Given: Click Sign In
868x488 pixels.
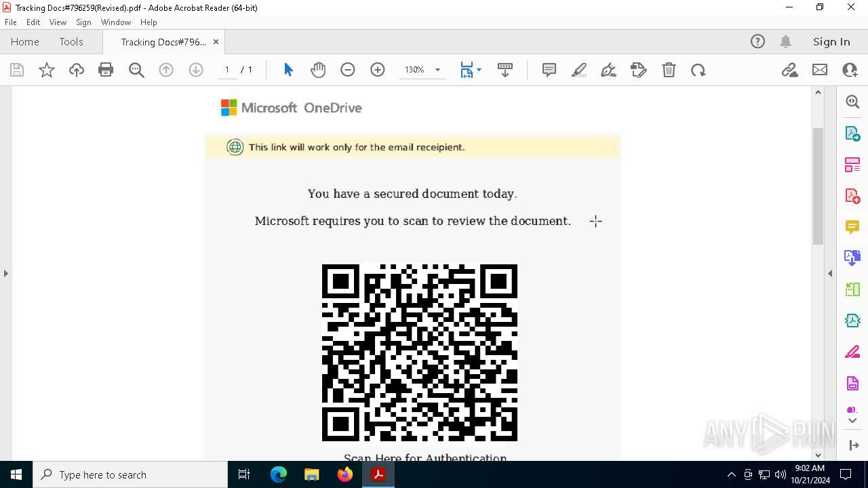Looking at the screenshot, I should point(831,42).
